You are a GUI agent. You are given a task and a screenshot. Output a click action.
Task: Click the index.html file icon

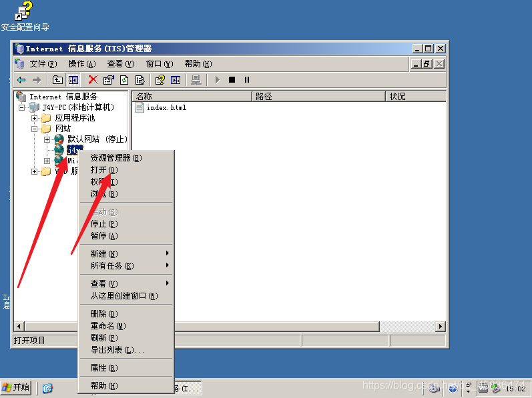(139, 107)
